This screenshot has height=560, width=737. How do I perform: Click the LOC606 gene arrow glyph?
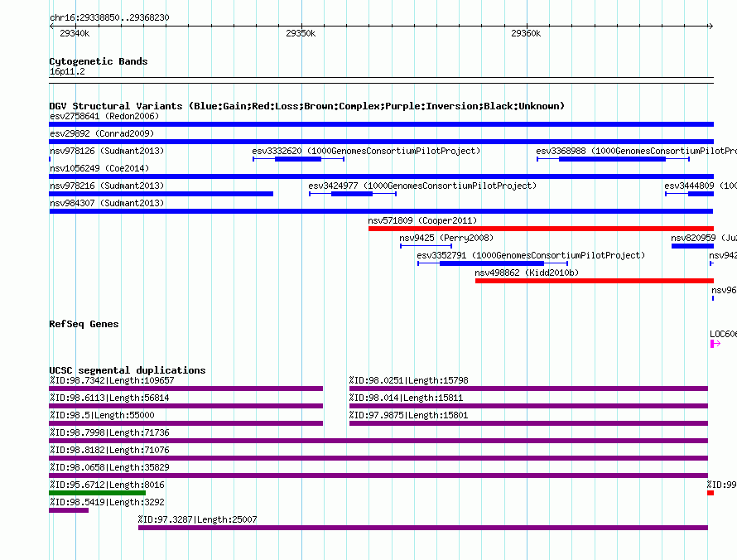(715, 344)
